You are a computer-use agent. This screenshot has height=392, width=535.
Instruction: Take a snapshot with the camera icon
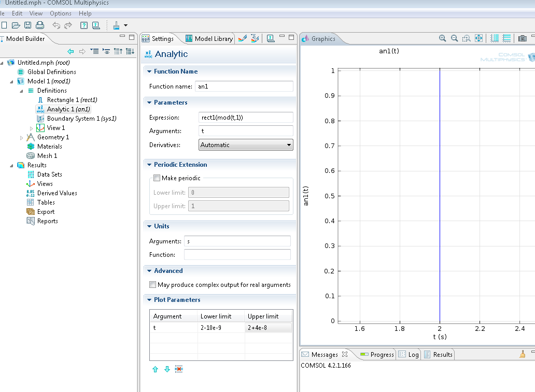tap(523, 38)
